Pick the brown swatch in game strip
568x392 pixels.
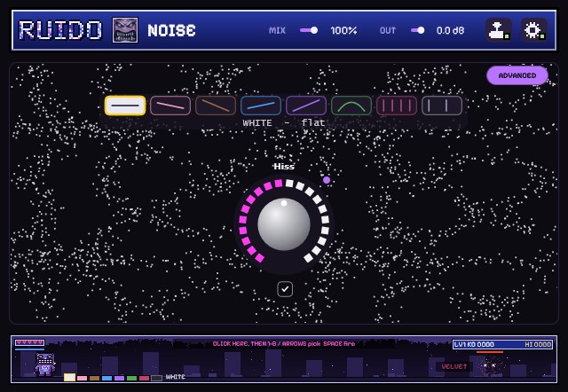click(95, 378)
